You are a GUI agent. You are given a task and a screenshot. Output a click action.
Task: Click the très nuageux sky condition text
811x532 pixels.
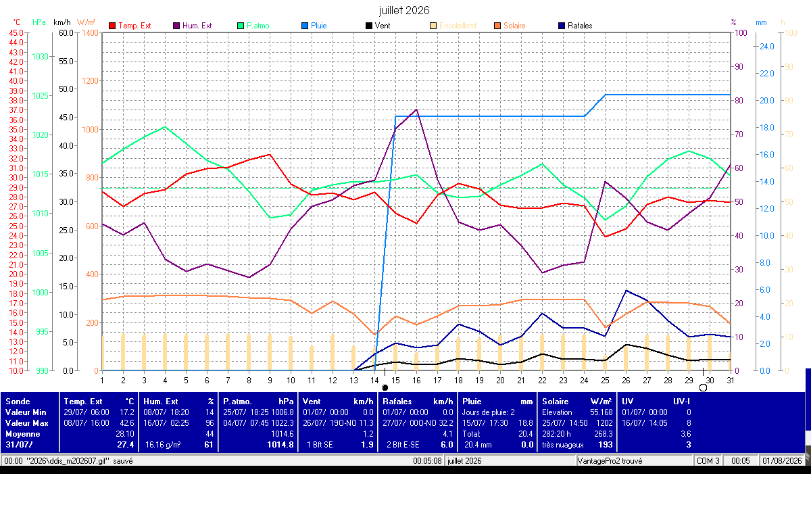click(x=564, y=444)
